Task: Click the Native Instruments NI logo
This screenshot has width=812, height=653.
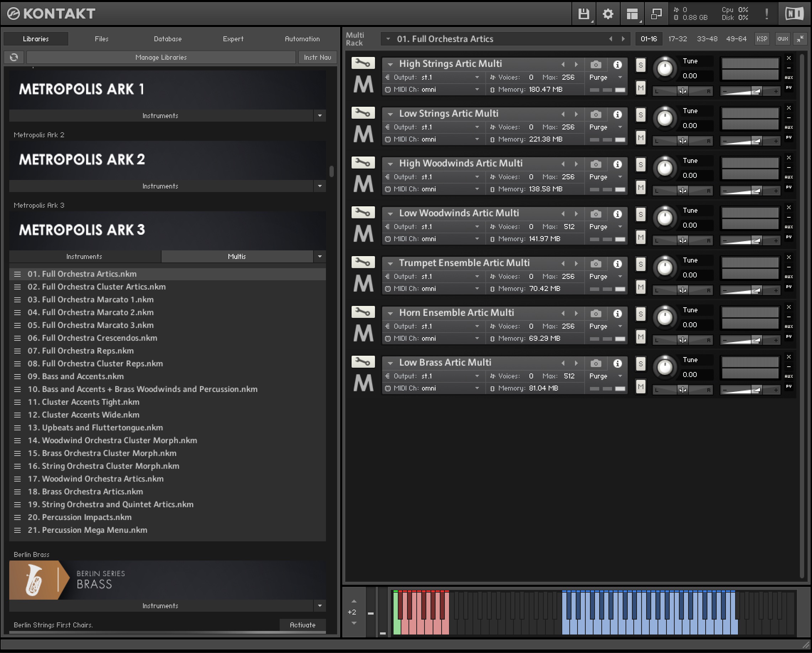Action: (x=794, y=14)
